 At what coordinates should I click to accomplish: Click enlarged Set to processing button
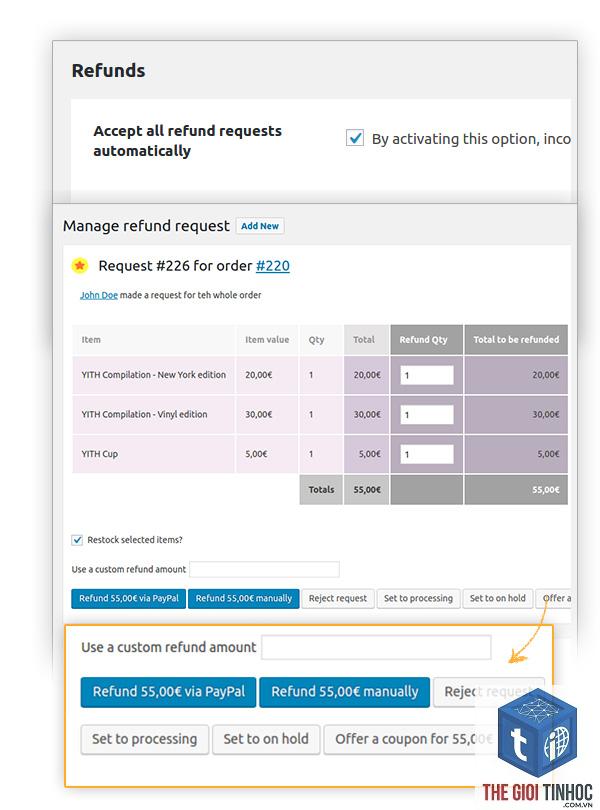pos(145,739)
